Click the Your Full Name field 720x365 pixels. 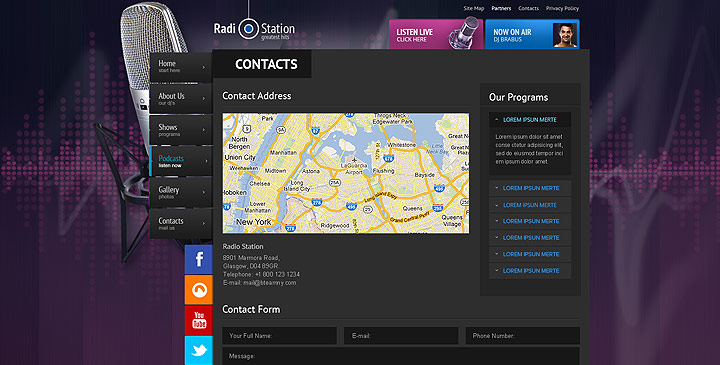point(279,336)
